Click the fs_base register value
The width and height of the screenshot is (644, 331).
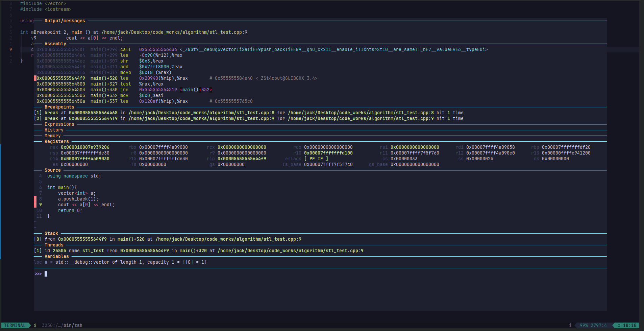point(328,165)
